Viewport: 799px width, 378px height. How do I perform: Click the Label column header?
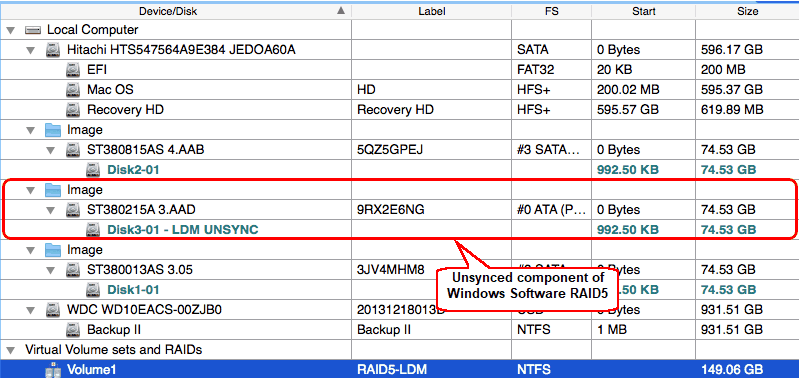pyautogui.click(x=432, y=11)
